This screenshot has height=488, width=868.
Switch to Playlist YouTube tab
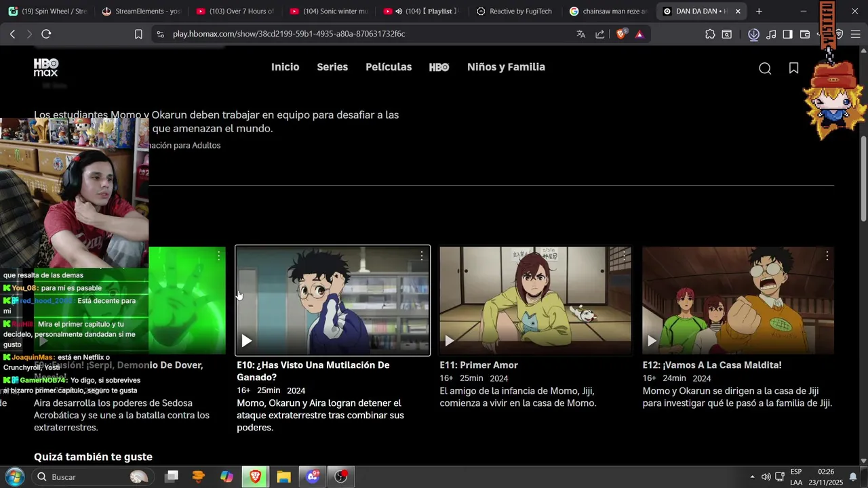pyautogui.click(x=422, y=11)
